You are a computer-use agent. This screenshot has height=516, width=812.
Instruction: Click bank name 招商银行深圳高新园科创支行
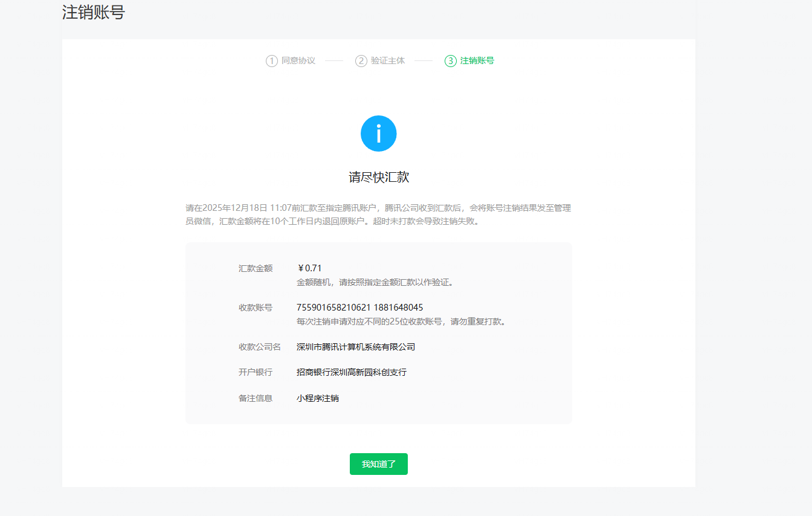352,372
